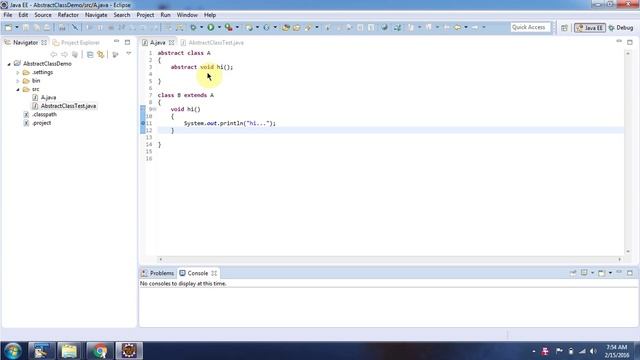
Task: Open the File menu
Action: [x=8, y=15]
